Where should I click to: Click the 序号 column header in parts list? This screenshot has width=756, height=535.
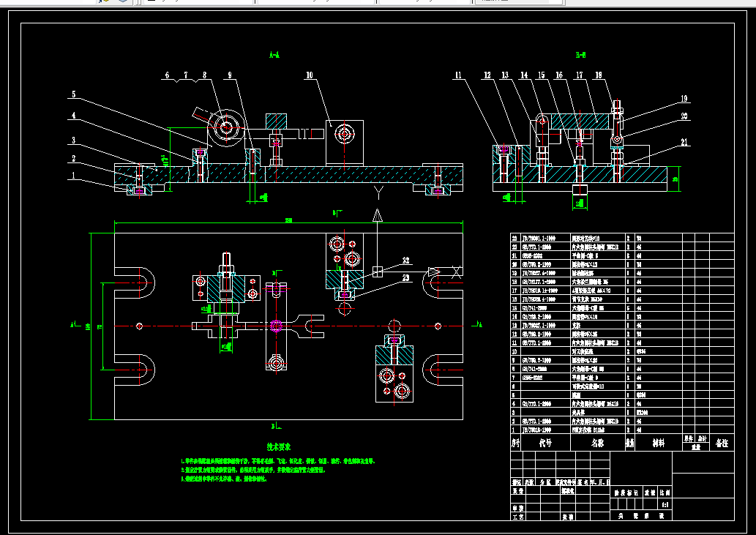click(516, 443)
